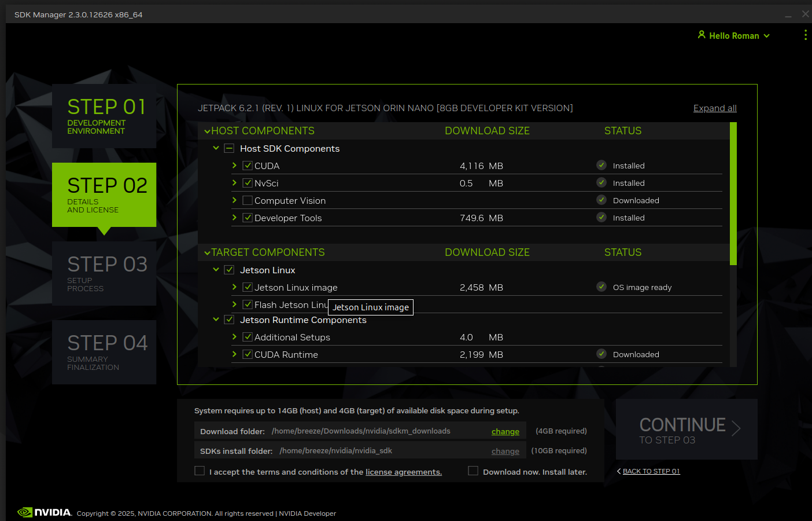Click the NVIDIA logo in the footer
Viewport: 812px width, 521px height.
tap(45, 512)
